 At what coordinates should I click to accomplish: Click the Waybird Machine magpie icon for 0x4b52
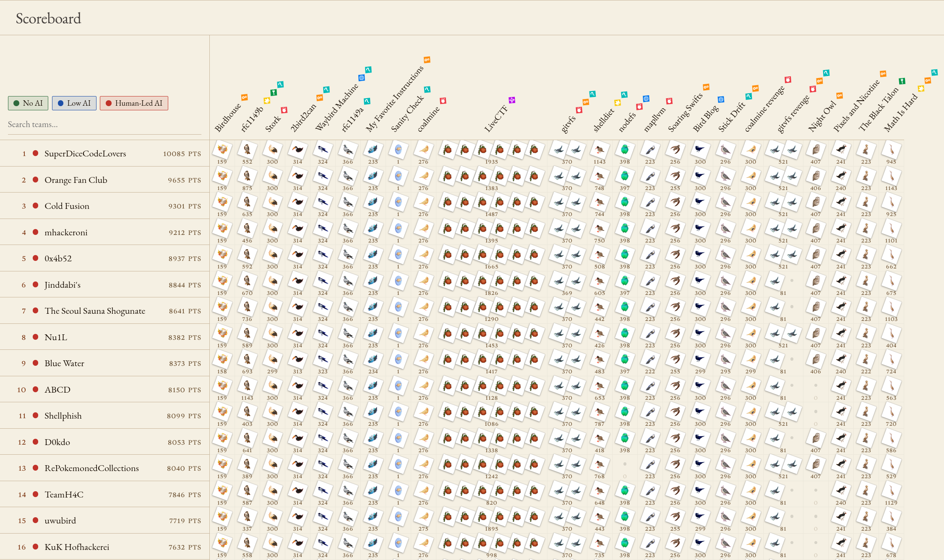(x=323, y=255)
